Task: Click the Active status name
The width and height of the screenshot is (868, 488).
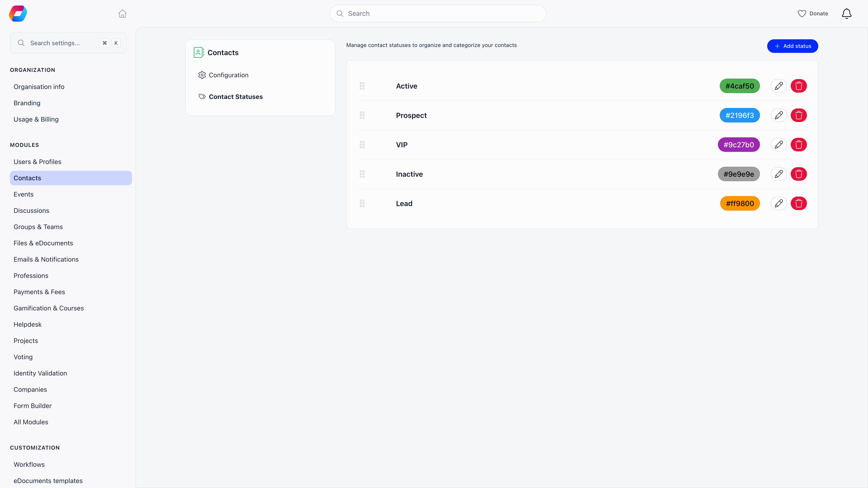Action: click(x=406, y=86)
